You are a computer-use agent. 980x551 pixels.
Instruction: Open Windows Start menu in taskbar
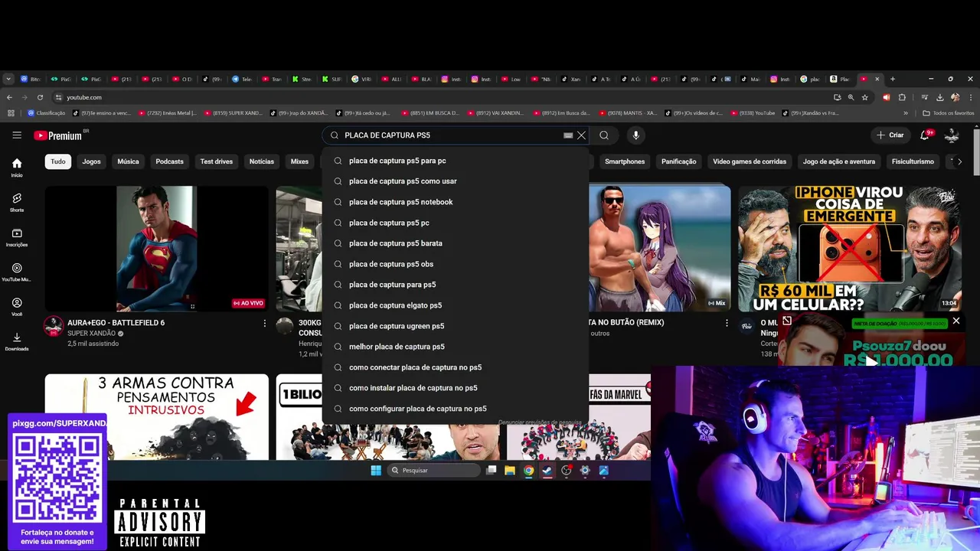(376, 471)
